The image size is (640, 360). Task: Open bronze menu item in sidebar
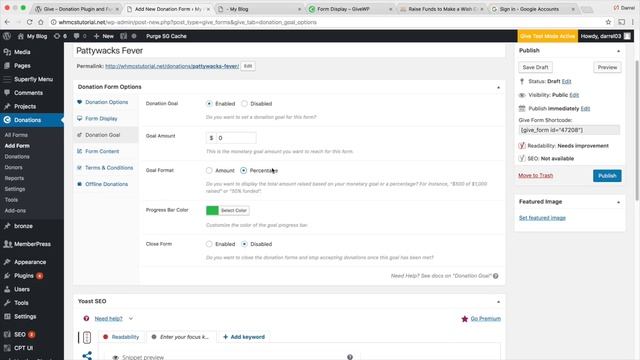pyautogui.click(x=23, y=226)
